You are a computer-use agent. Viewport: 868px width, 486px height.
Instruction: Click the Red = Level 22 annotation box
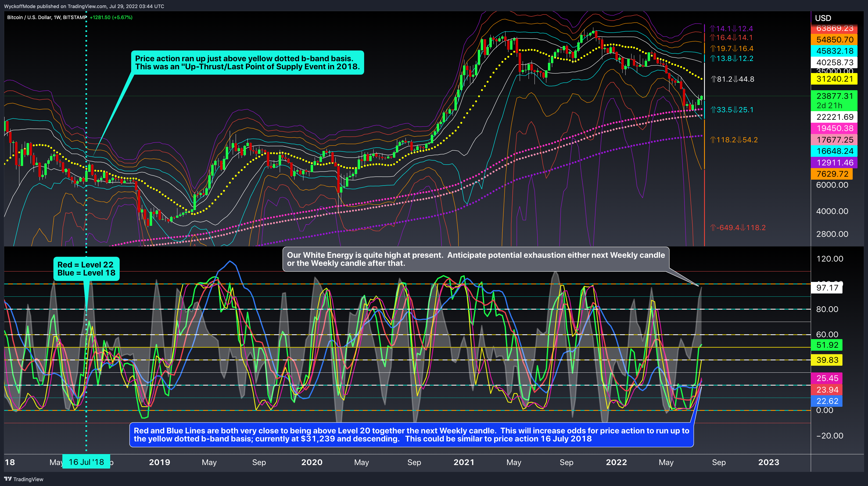(86, 269)
